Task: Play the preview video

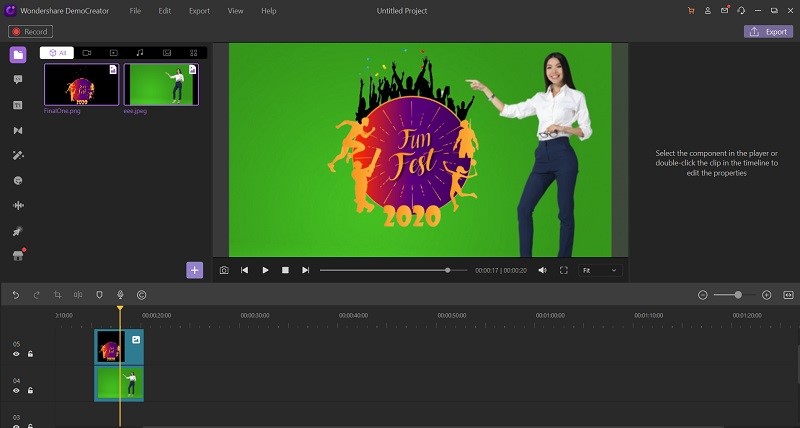Action: (265, 270)
